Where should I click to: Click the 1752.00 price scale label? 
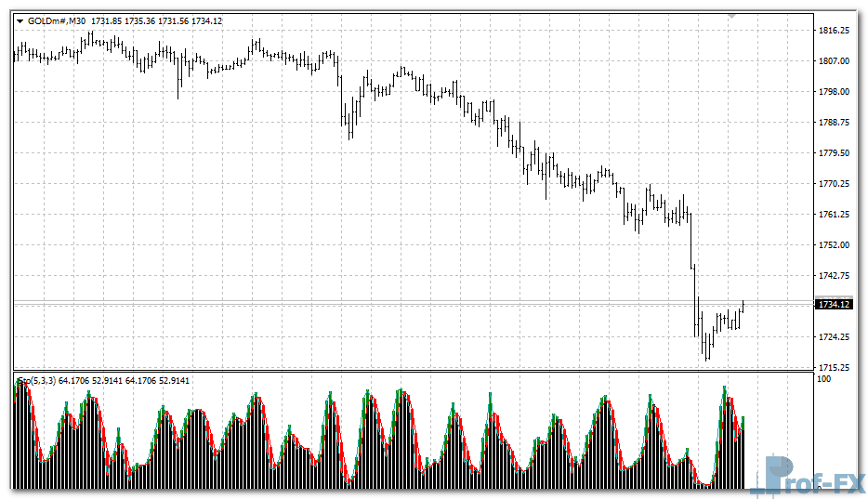point(834,245)
